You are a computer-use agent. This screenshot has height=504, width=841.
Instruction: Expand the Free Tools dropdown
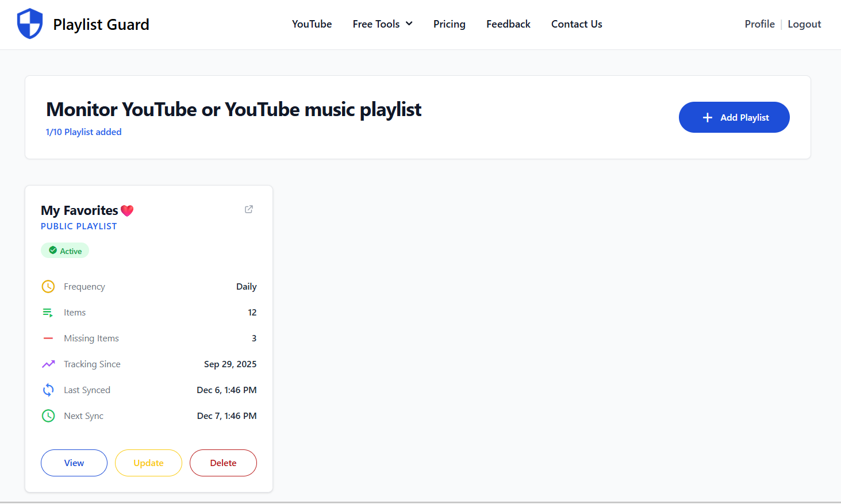(382, 24)
